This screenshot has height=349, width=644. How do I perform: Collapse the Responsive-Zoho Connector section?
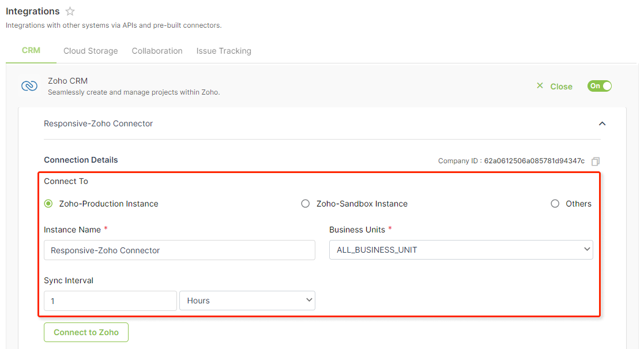tap(602, 123)
